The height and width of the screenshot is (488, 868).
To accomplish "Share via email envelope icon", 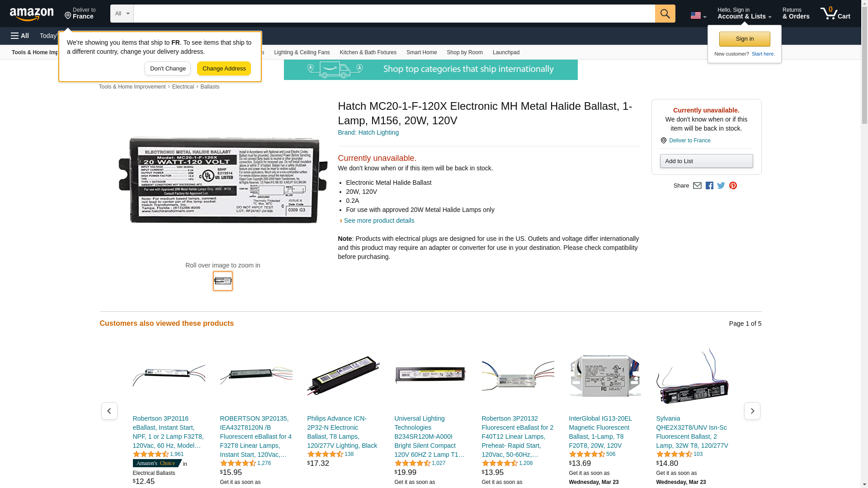I will (x=697, y=186).
